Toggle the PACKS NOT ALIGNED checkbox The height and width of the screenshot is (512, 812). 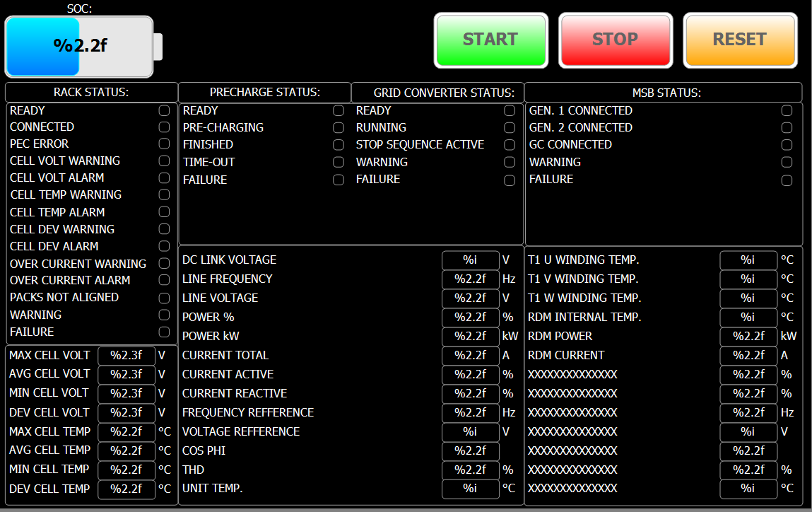(x=164, y=298)
